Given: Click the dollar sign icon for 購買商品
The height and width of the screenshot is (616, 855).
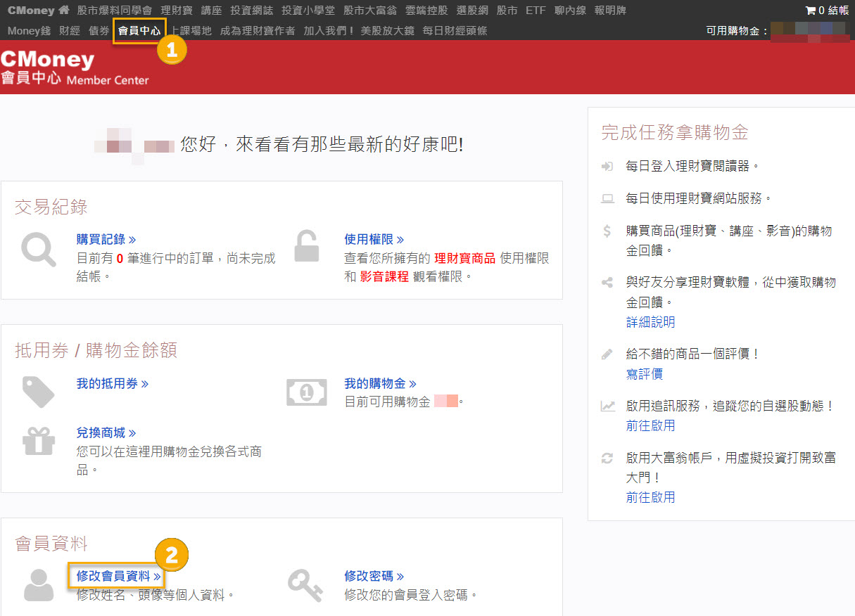Looking at the screenshot, I should pos(607,231).
